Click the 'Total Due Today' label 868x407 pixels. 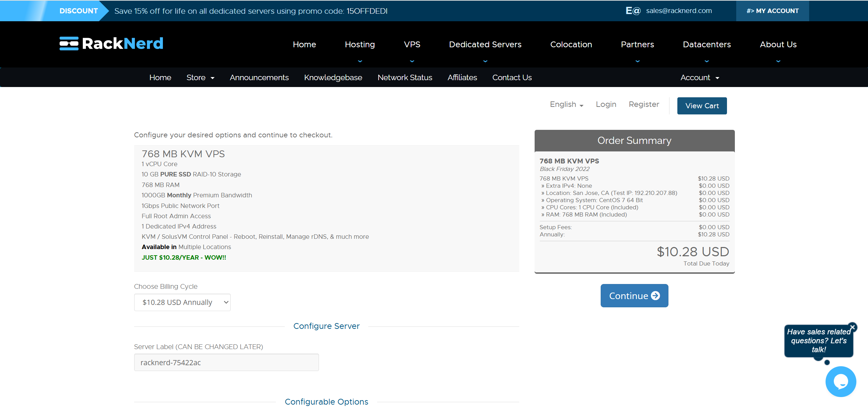[x=706, y=263]
